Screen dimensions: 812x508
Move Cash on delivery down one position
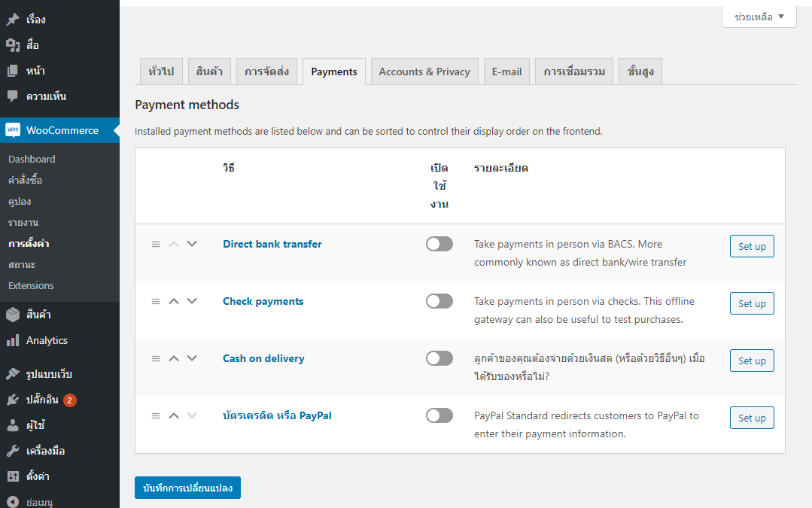pyautogui.click(x=192, y=358)
